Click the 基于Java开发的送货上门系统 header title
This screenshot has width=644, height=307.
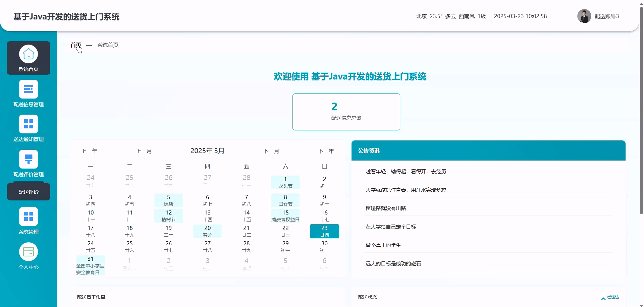[x=66, y=17]
